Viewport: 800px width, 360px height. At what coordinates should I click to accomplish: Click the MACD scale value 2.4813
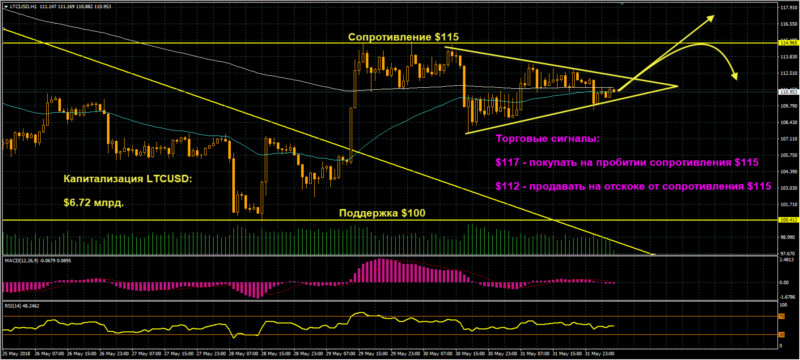pyautogui.click(x=788, y=260)
